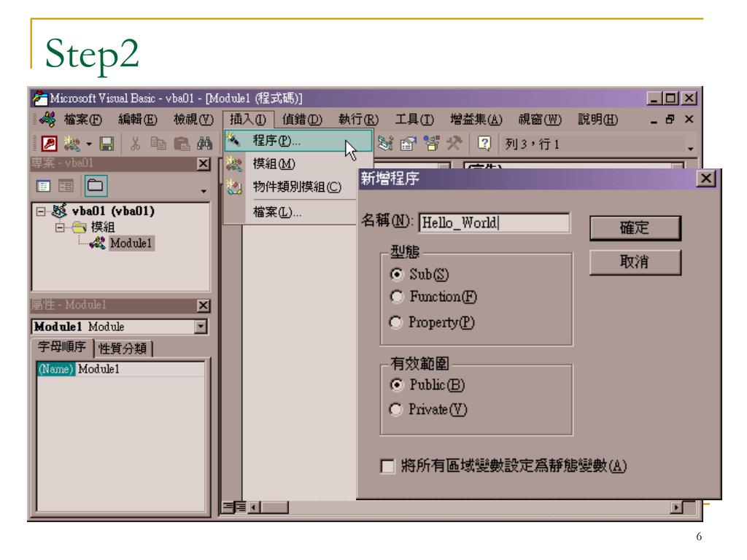
Task: Click the View Object icon in project panel
Action: (66, 186)
